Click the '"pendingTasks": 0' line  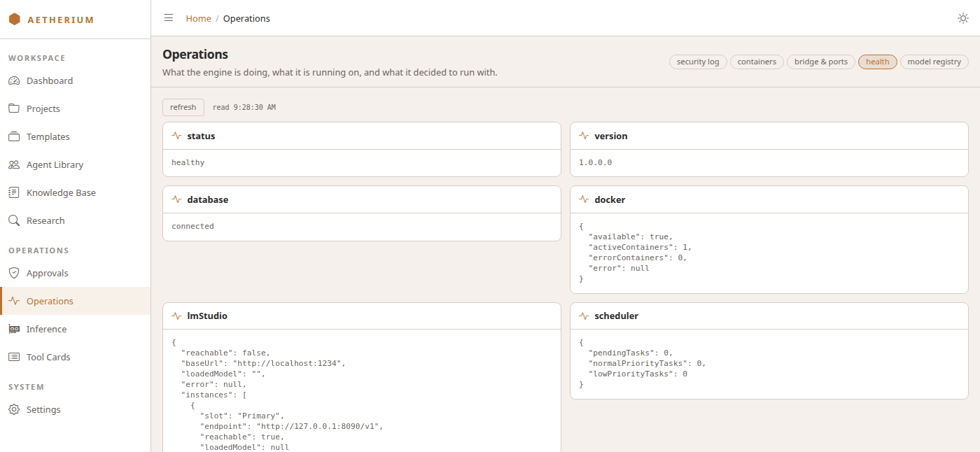[x=631, y=353]
